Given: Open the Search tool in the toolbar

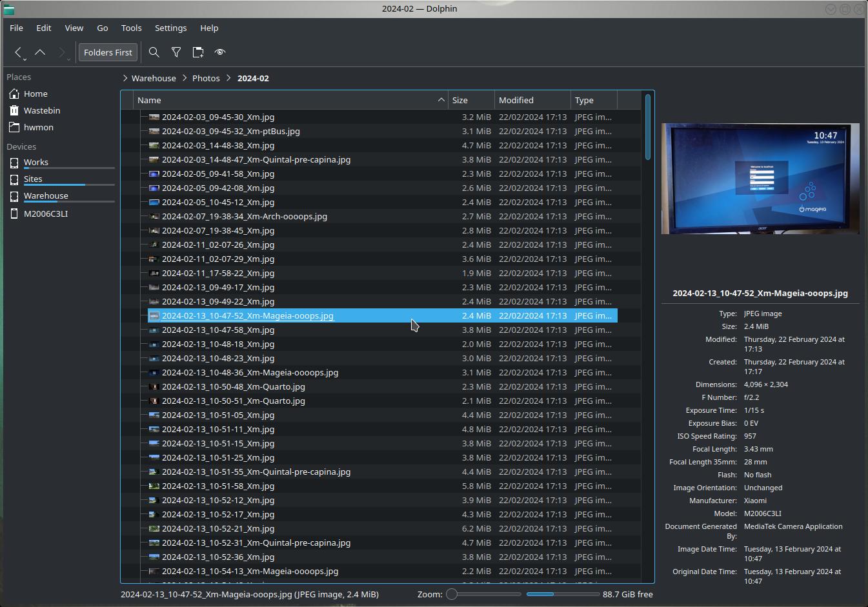Looking at the screenshot, I should [154, 52].
